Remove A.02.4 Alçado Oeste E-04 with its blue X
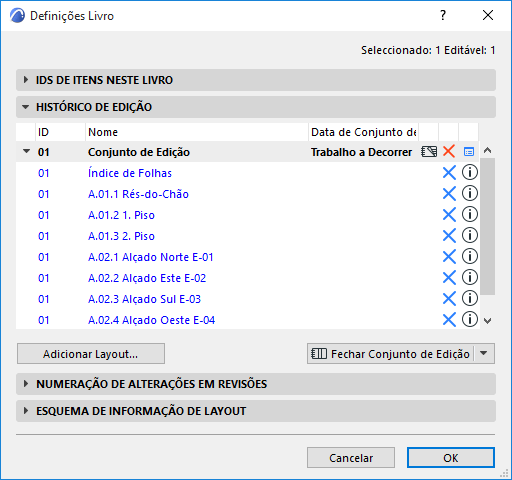 pyautogui.click(x=449, y=320)
